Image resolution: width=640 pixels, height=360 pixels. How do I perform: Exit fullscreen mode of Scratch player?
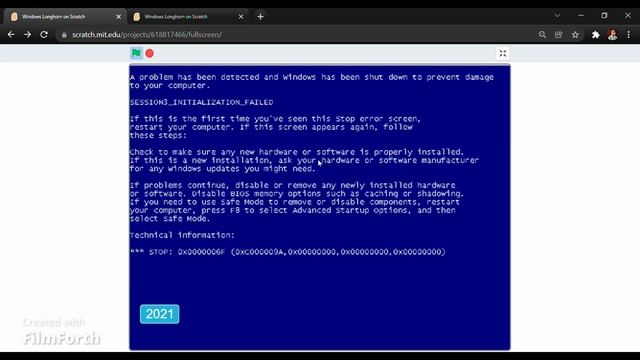pyautogui.click(x=502, y=53)
